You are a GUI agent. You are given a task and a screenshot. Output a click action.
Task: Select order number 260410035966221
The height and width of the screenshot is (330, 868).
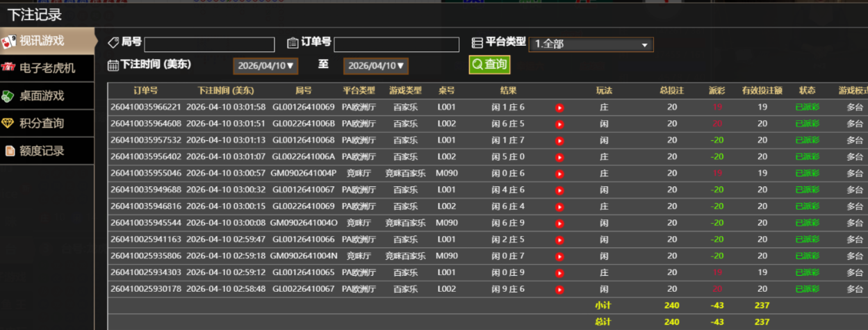click(146, 107)
